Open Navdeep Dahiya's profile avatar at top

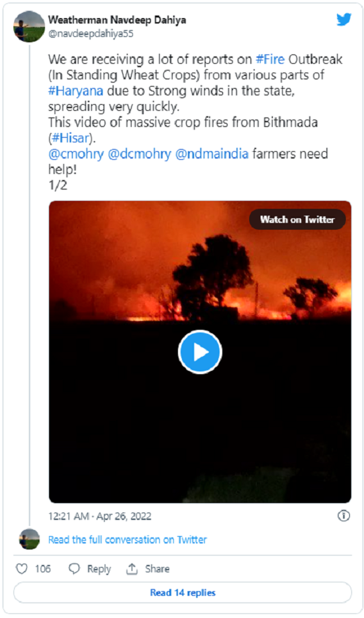click(x=30, y=26)
